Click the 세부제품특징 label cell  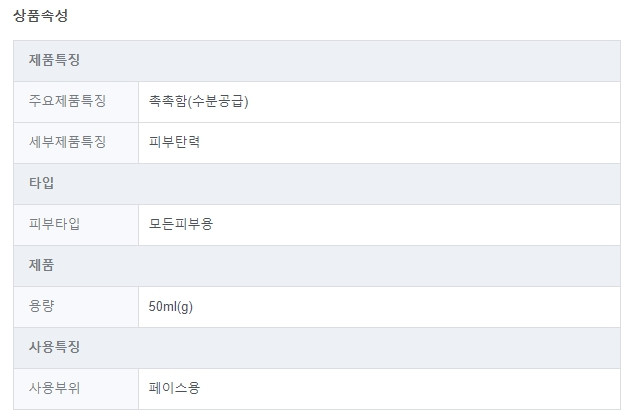[x=76, y=143]
